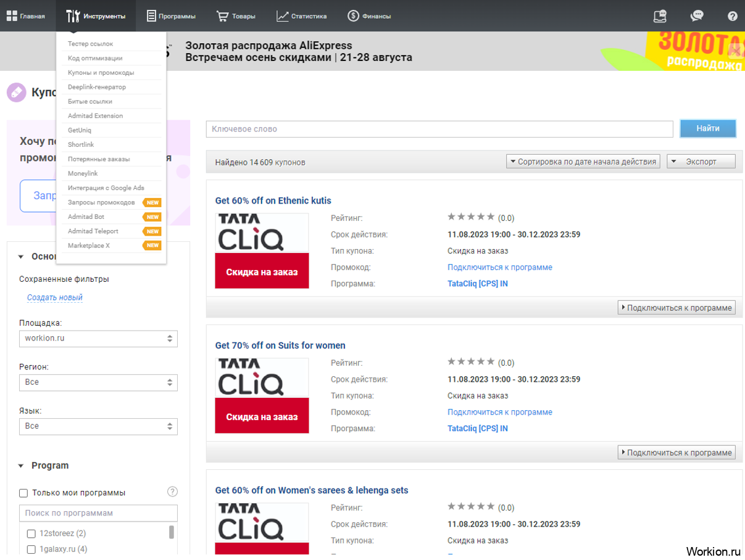Click the program list scrollbar thumb
This screenshot has width=745, height=560.
[x=172, y=532]
